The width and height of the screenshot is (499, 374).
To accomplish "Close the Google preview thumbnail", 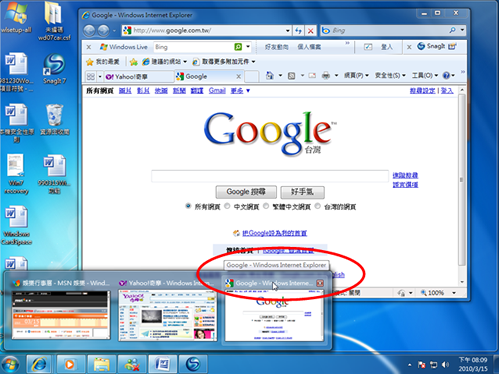I will 320,283.
